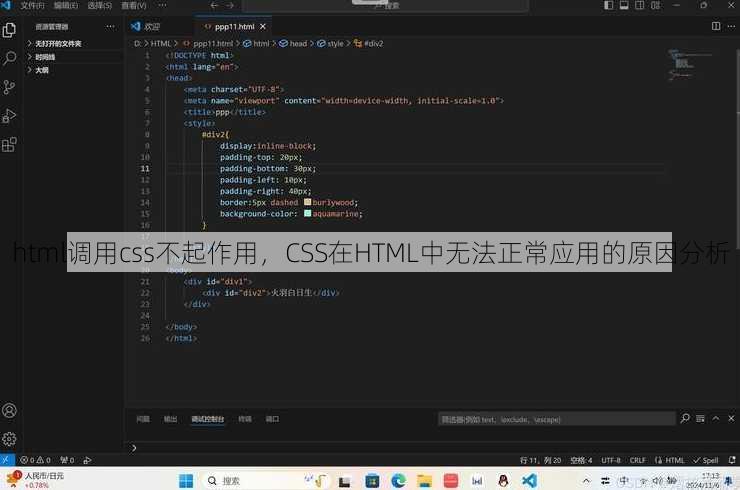Open the 选择 menu
The width and height of the screenshot is (740, 490).
pos(100,6)
